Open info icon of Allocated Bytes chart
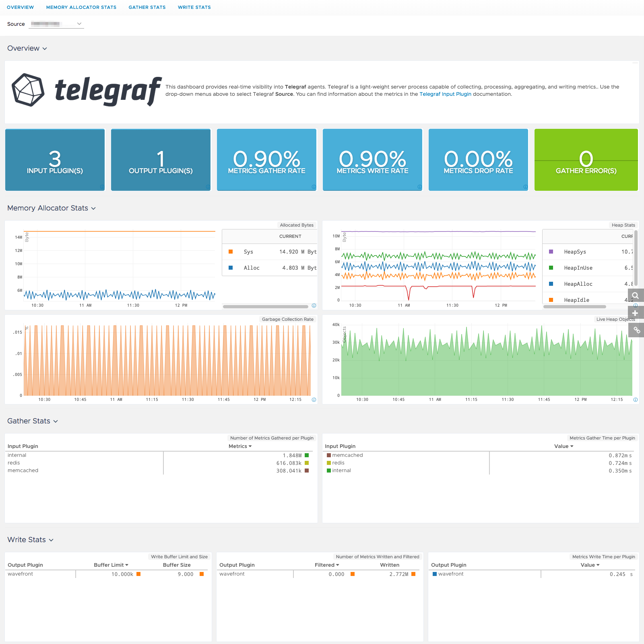The width and height of the screenshot is (644, 644). (x=314, y=305)
